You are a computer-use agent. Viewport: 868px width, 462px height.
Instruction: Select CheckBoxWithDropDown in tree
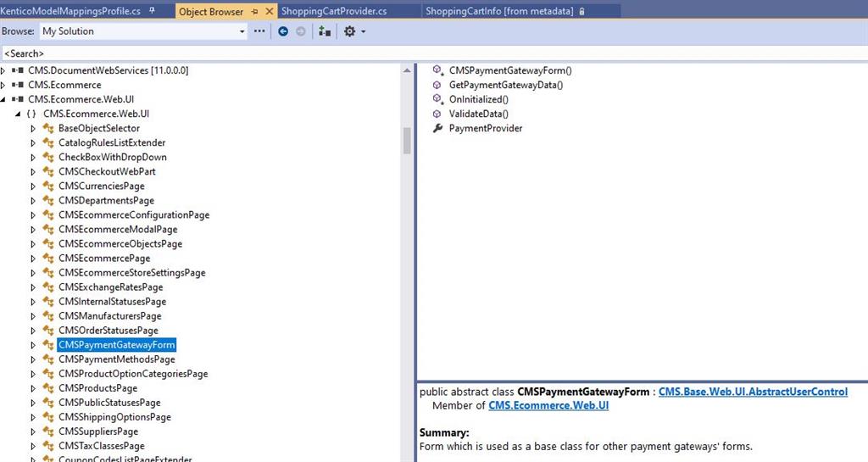pyautogui.click(x=113, y=157)
